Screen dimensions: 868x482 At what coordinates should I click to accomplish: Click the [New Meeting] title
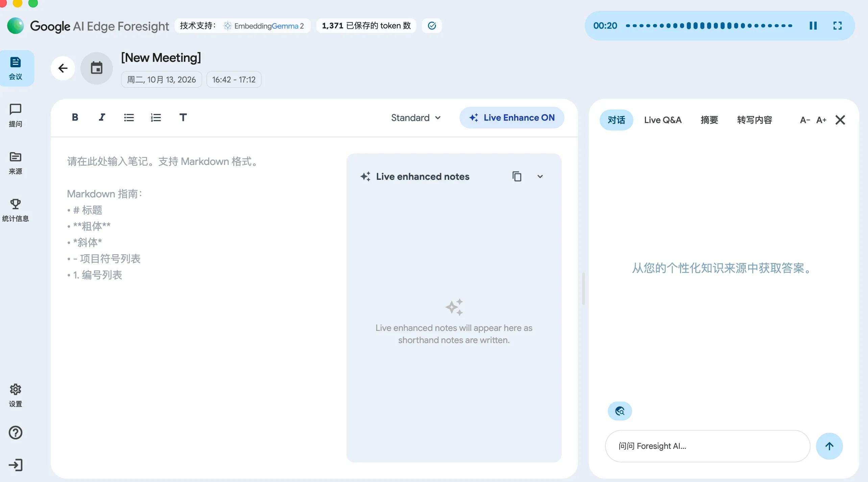tap(161, 58)
